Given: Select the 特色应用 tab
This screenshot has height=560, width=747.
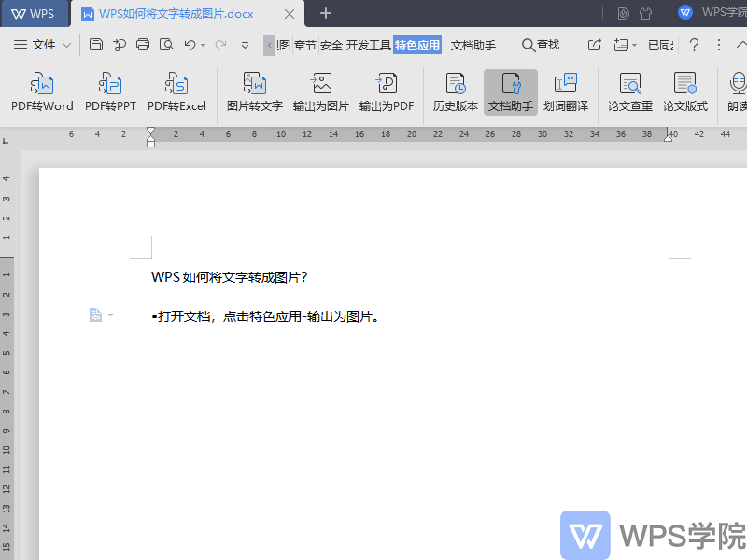Looking at the screenshot, I should (x=417, y=45).
